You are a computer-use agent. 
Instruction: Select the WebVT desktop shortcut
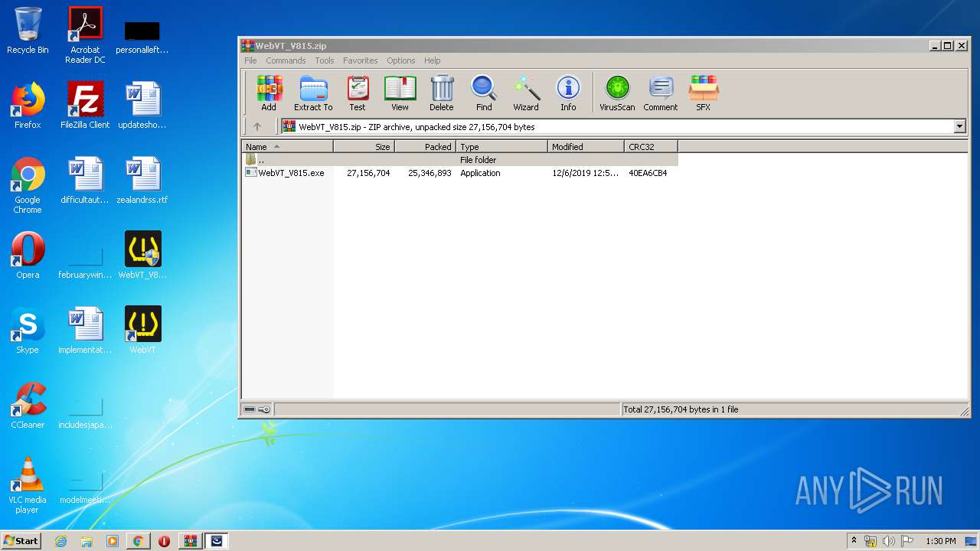(142, 331)
